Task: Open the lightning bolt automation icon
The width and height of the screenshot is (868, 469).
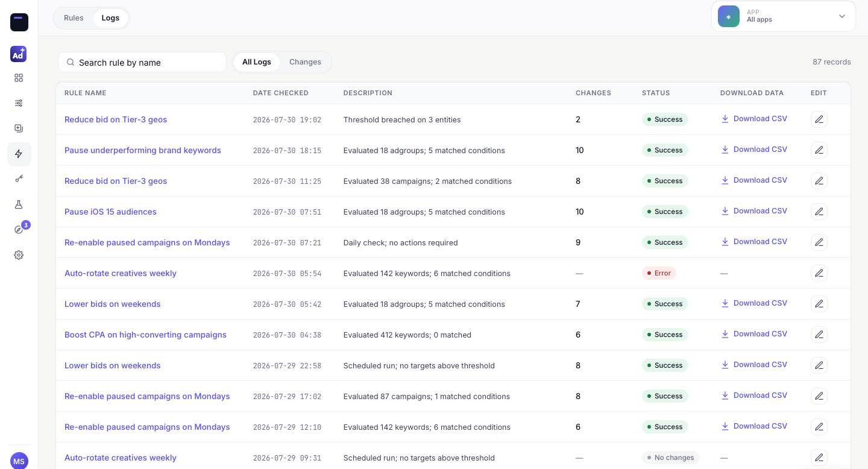Action: [19, 154]
